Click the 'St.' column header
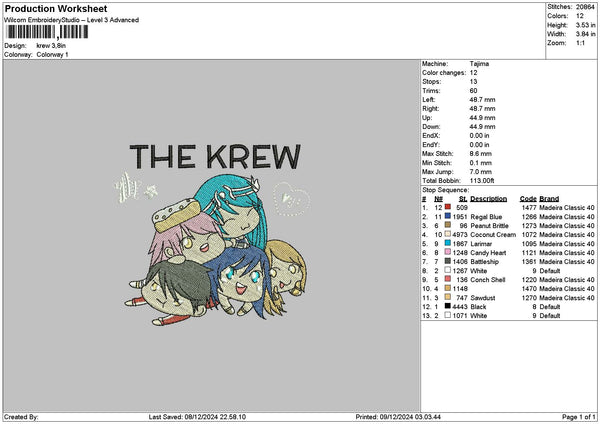Image resolution: width=600 pixels, height=424 pixels. tap(463, 199)
